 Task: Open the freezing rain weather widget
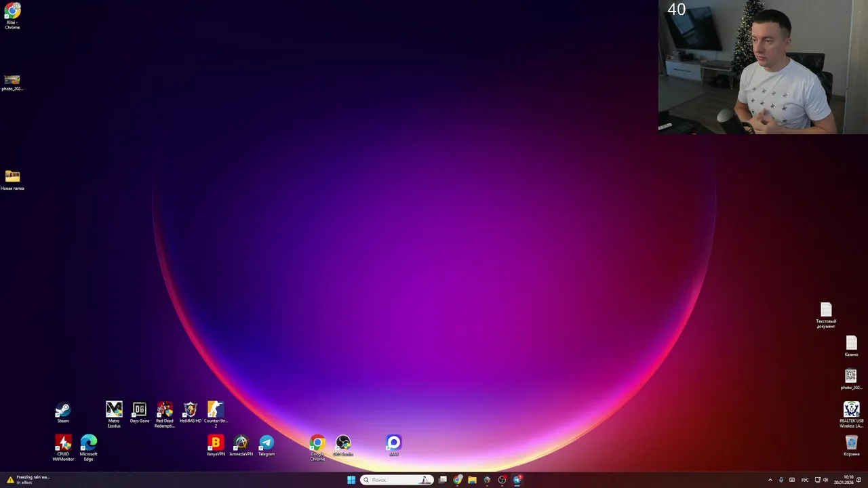(28, 480)
